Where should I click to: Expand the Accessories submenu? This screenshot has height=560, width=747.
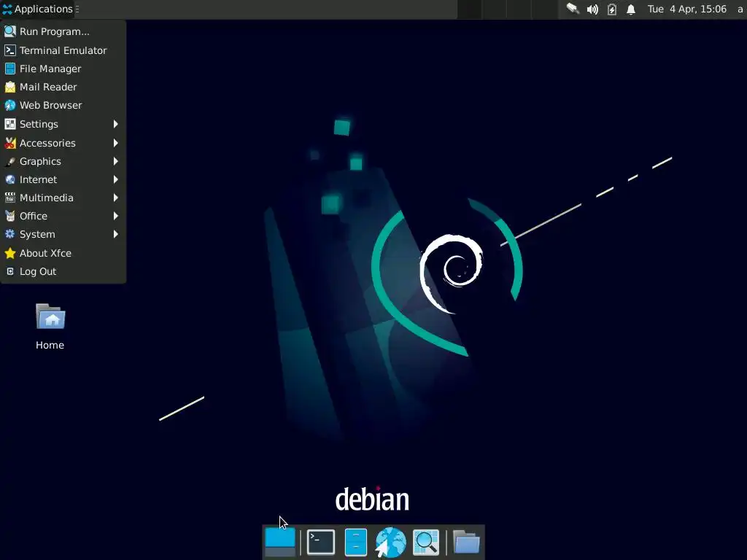(x=63, y=143)
